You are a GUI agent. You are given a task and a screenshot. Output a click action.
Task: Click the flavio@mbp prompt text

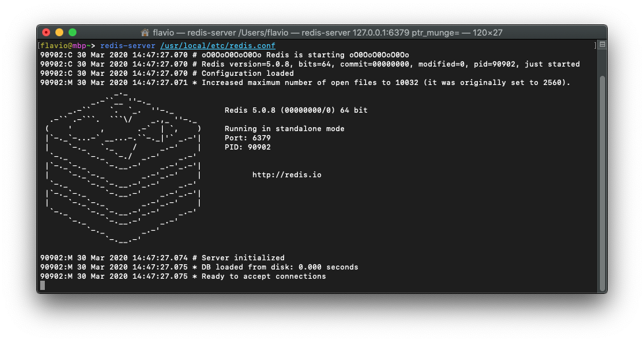click(x=65, y=45)
